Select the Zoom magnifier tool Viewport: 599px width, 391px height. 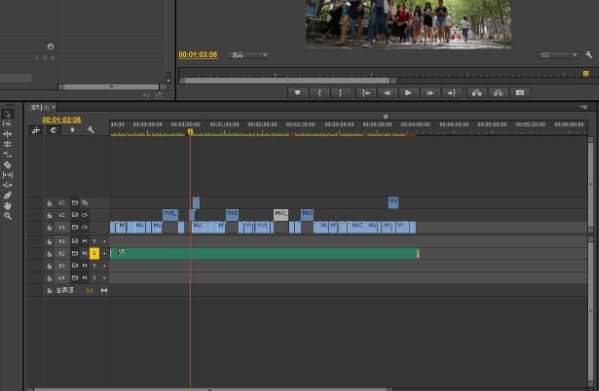8,216
